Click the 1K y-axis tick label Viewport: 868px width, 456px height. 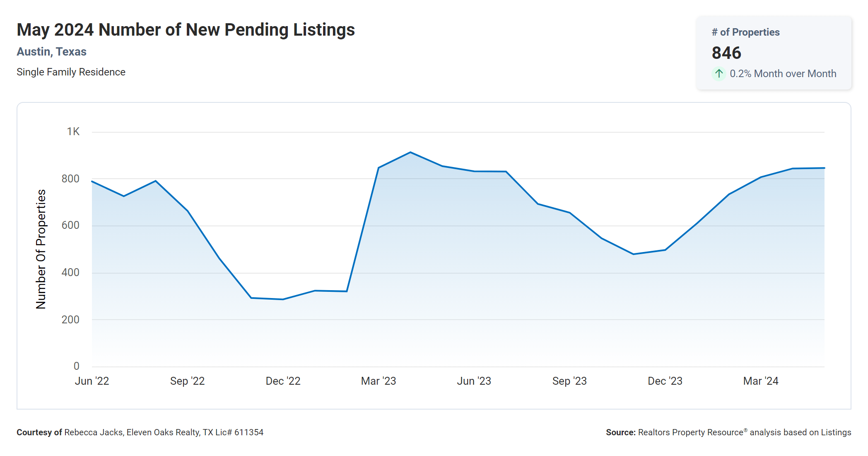pyautogui.click(x=73, y=132)
